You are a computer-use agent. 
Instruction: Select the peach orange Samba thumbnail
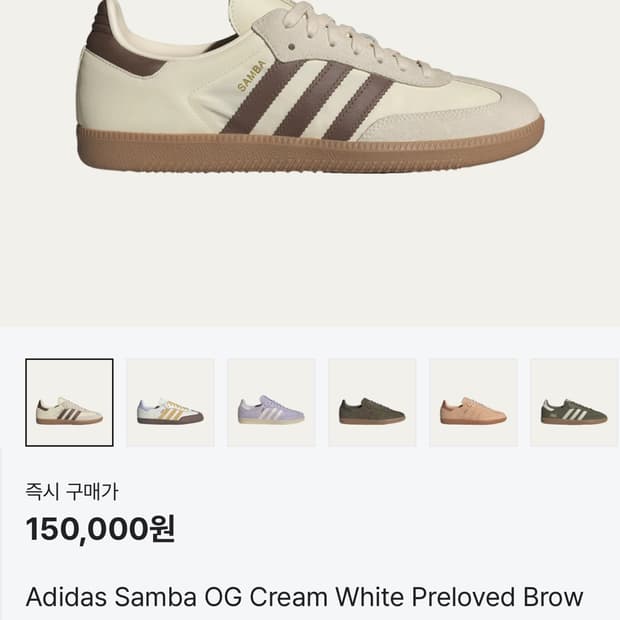point(473,402)
